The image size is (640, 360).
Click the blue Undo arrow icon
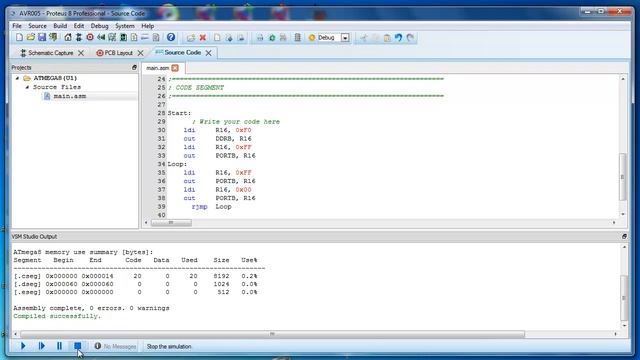point(398,38)
